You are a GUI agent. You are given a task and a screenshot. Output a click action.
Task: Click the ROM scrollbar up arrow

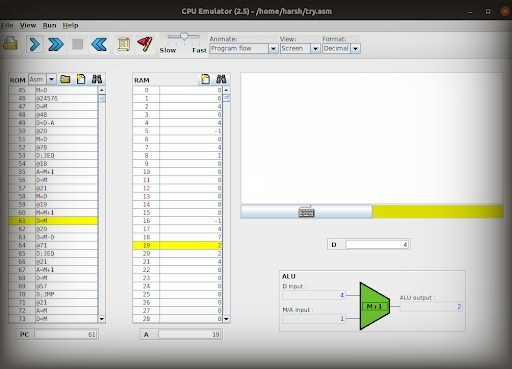pyautogui.click(x=102, y=90)
